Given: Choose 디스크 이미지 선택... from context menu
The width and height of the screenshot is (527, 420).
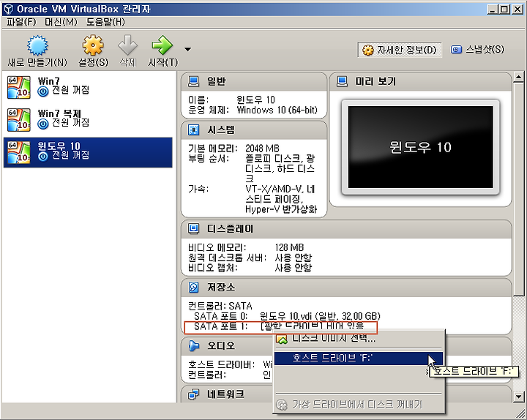Looking at the screenshot, I should 359,339.
